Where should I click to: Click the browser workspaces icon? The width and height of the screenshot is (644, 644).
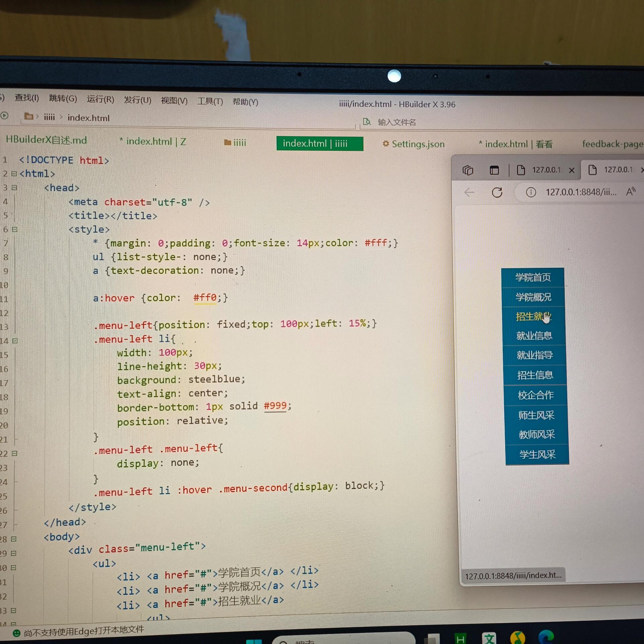point(468,170)
